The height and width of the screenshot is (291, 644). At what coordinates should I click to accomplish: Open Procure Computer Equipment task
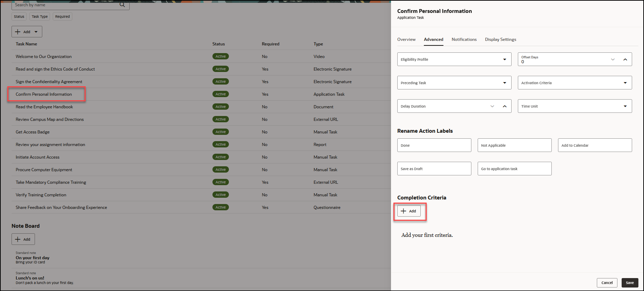click(44, 170)
